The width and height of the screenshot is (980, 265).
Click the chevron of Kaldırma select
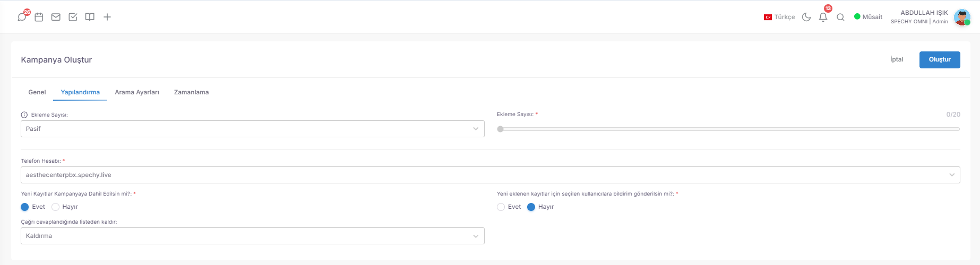(476, 236)
